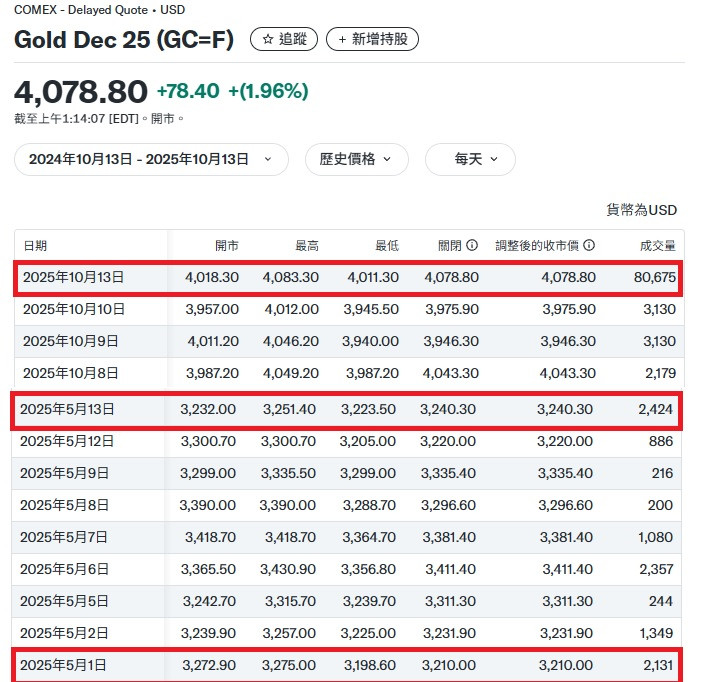Click info icon beside 關閉 column header
Image resolution: width=721 pixels, height=682 pixels.
(472, 245)
